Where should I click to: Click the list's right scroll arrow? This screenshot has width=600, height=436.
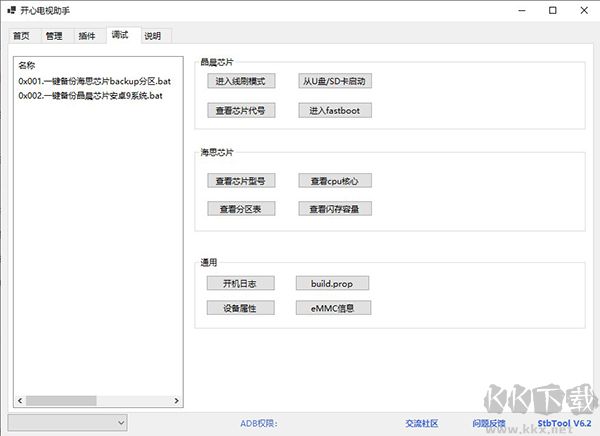[176, 401]
